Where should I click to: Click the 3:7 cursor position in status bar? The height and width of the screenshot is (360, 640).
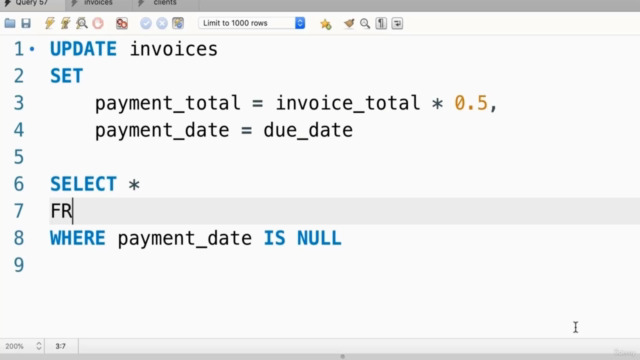(x=60, y=346)
